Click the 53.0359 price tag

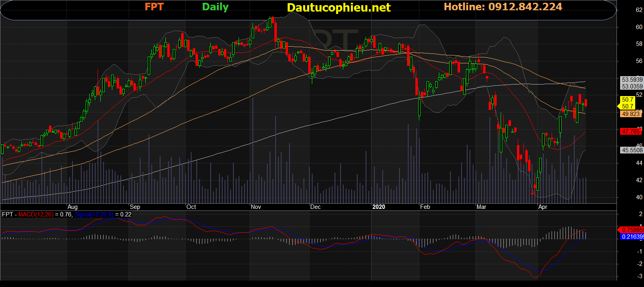pyautogui.click(x=632, y=86)
